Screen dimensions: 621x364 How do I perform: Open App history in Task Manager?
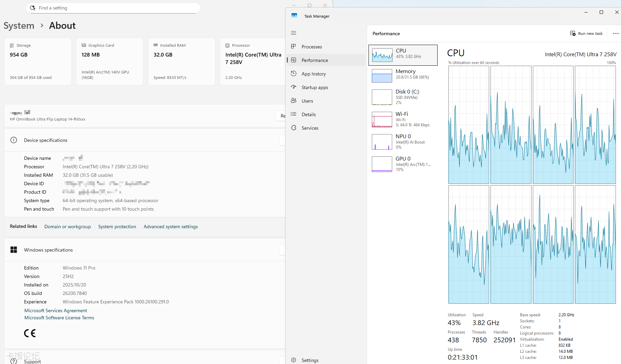313,74
